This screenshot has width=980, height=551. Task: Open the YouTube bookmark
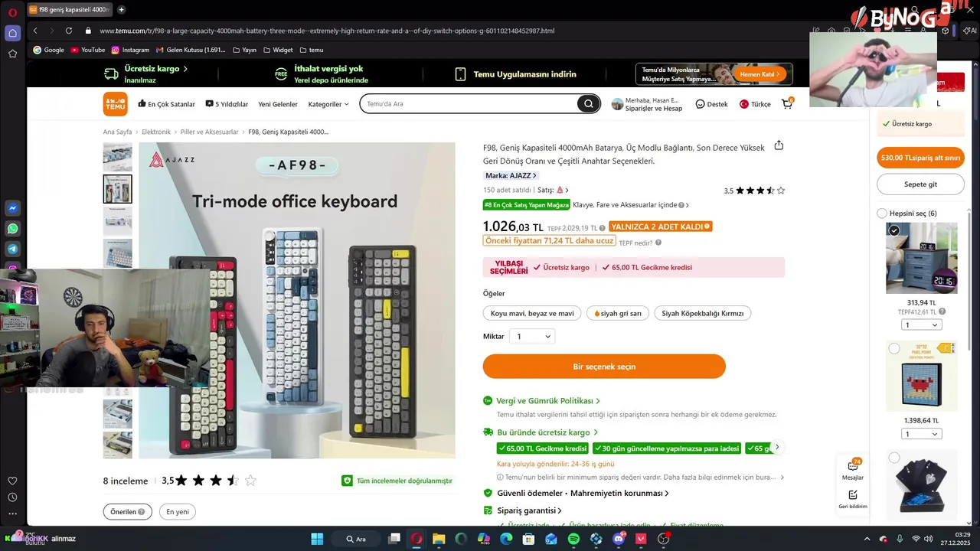[88, 50]
